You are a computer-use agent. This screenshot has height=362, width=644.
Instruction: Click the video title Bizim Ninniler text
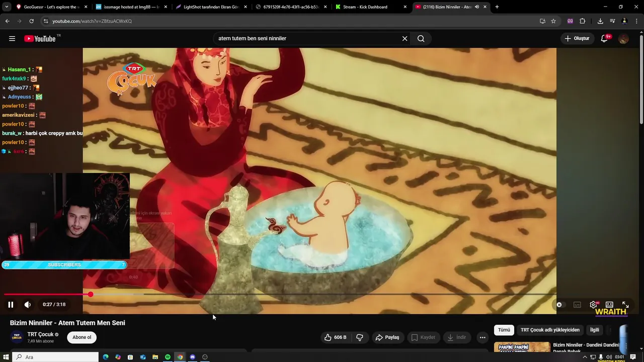click(67, 323)
